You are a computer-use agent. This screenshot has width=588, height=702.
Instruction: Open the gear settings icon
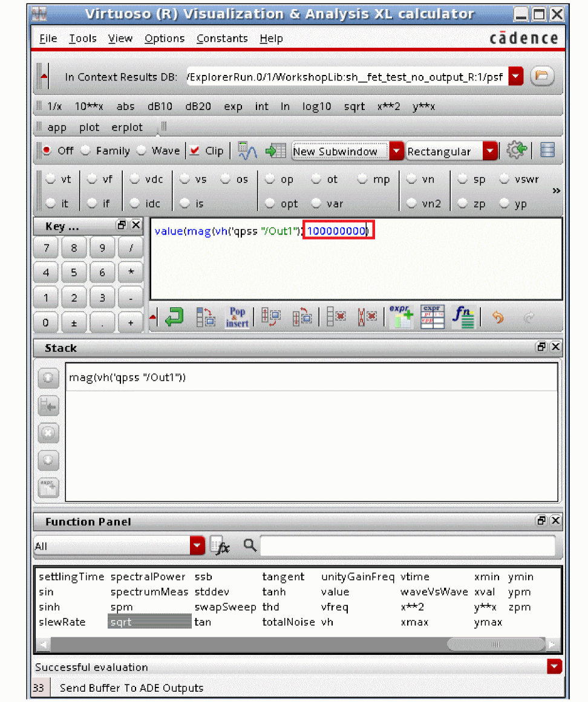[516, 150]
